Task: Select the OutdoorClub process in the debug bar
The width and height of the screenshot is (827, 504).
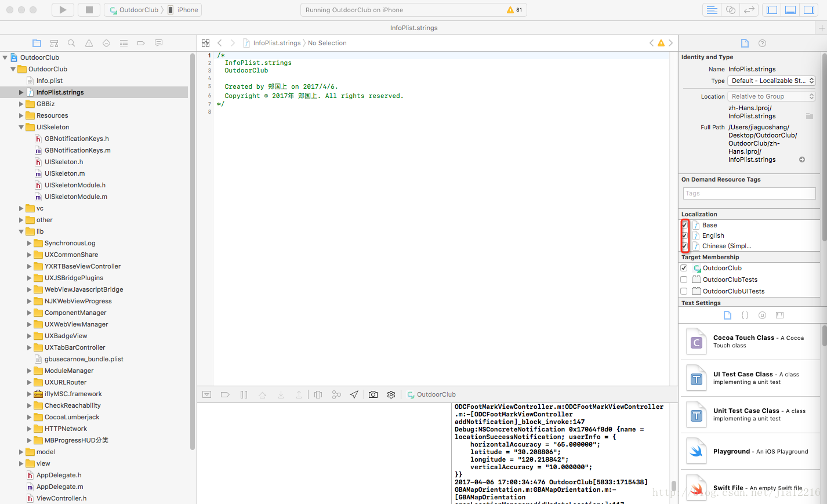Action: [x=431, y=394]
